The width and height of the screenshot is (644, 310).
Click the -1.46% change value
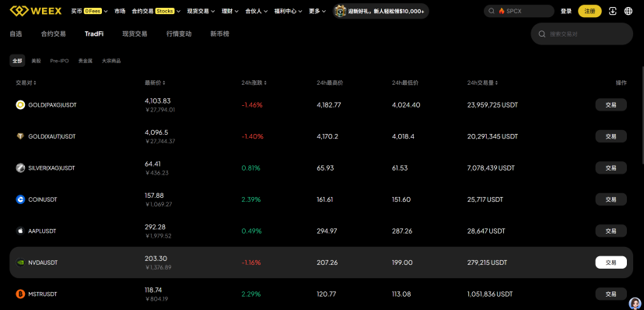pos(252,105)
